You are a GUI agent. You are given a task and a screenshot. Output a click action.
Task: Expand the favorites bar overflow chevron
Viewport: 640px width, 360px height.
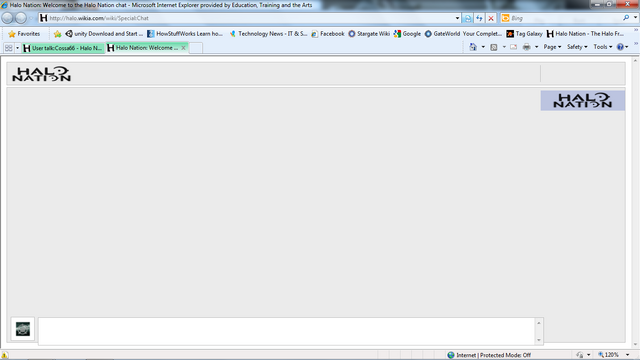636,30
